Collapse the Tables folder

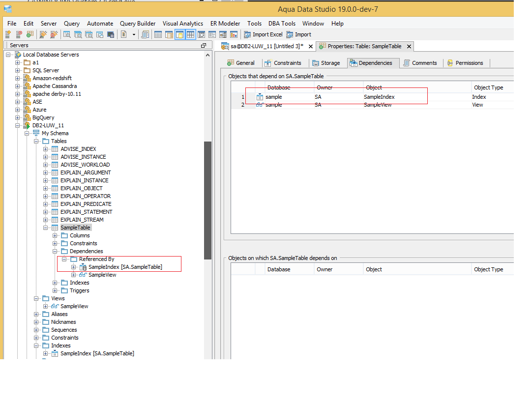(x=36, y=141)
